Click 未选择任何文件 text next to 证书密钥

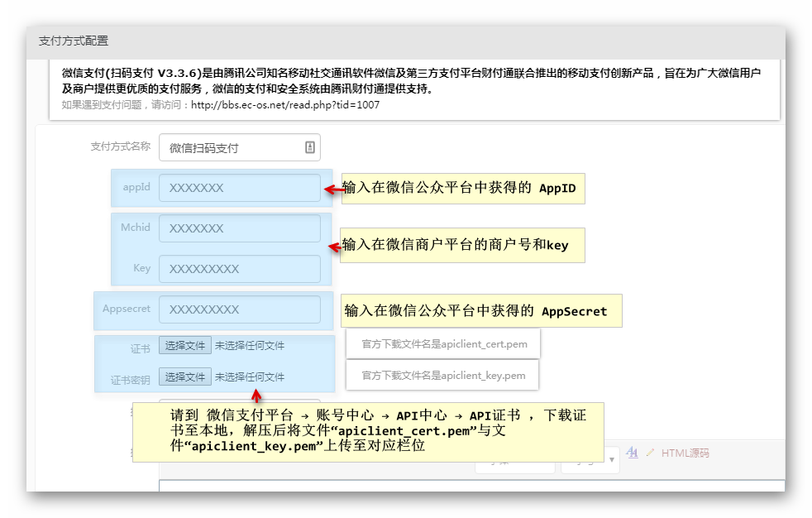click(250, 377)
